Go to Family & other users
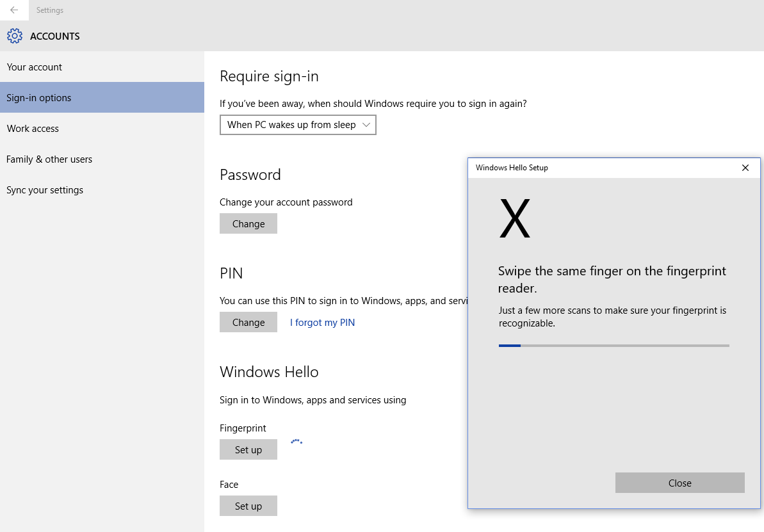 pos(102,159)
